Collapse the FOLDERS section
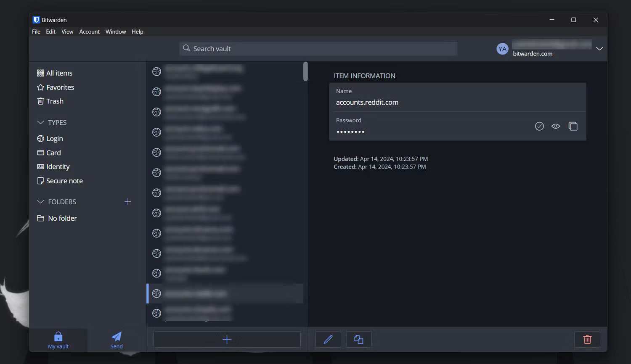 (x=40, y=202)
